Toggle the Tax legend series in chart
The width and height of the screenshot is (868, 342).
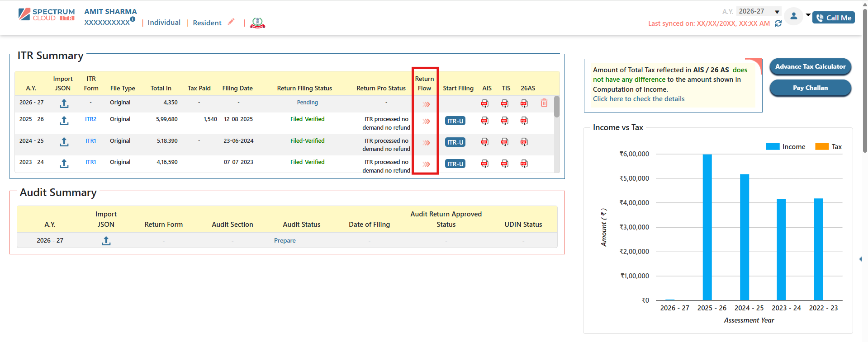(828, 147)
